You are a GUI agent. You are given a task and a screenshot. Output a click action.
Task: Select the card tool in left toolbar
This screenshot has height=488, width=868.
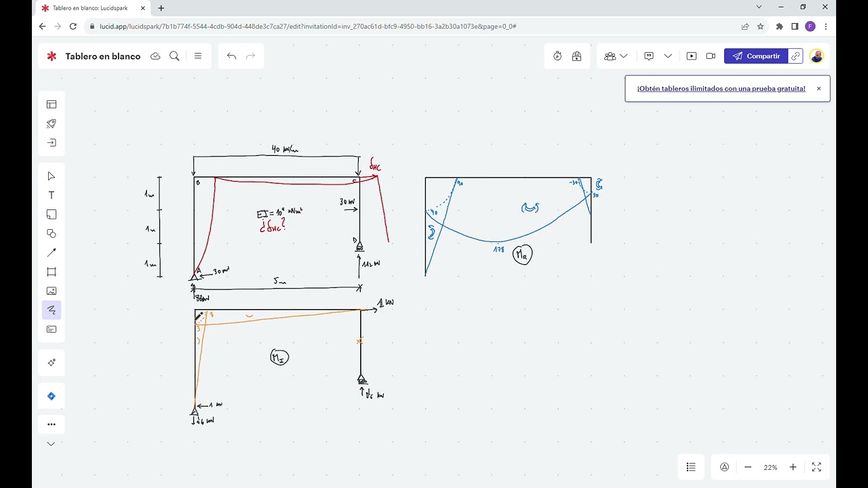[52, 329]
